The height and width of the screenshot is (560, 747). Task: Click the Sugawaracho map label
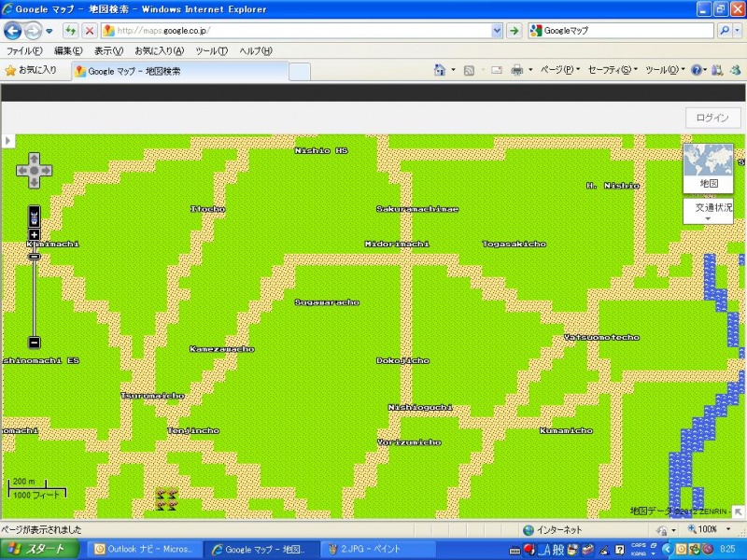tap(327, 302)
